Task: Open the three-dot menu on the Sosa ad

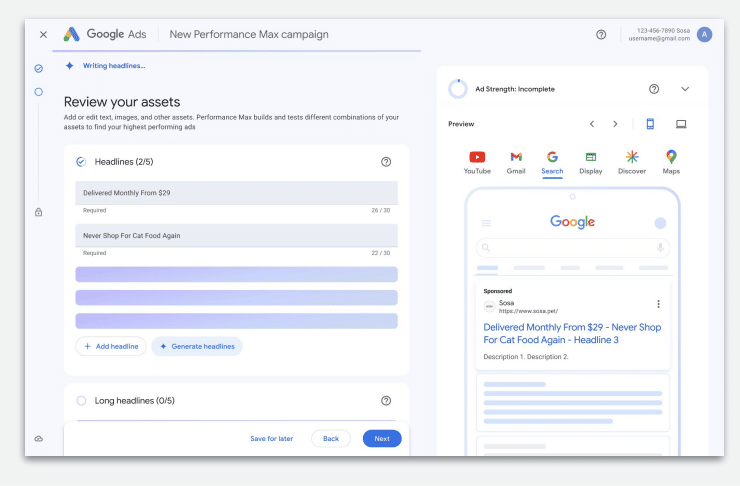Action: (658, 304)
